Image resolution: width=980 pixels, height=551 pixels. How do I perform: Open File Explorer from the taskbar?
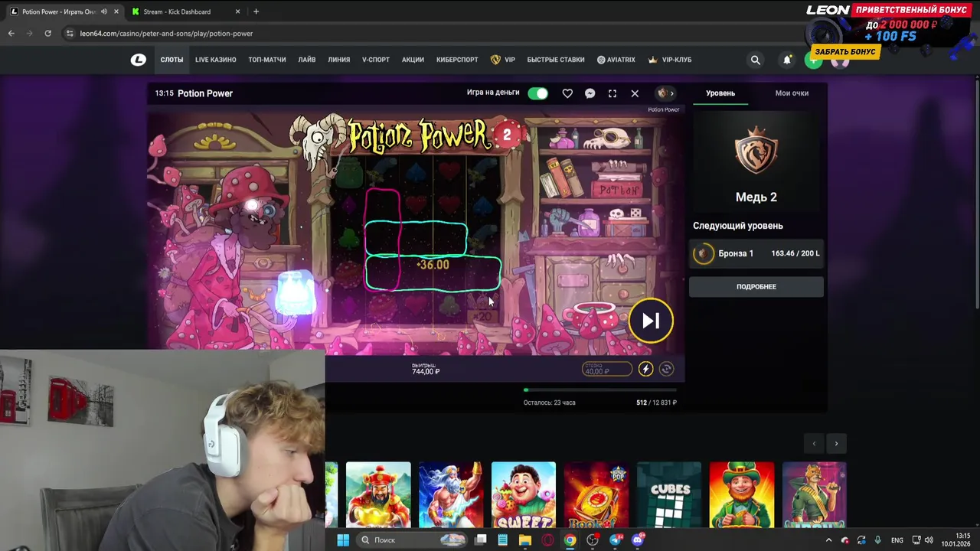[525, 540]
